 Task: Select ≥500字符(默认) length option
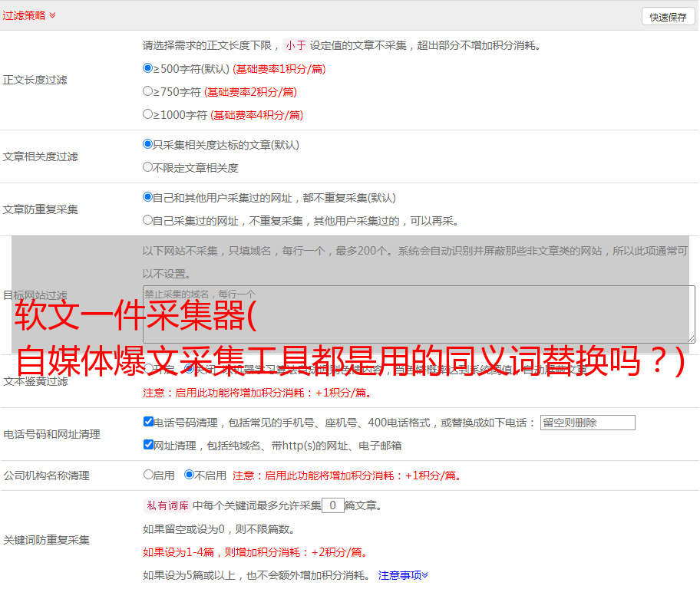[x=147, y=67]
